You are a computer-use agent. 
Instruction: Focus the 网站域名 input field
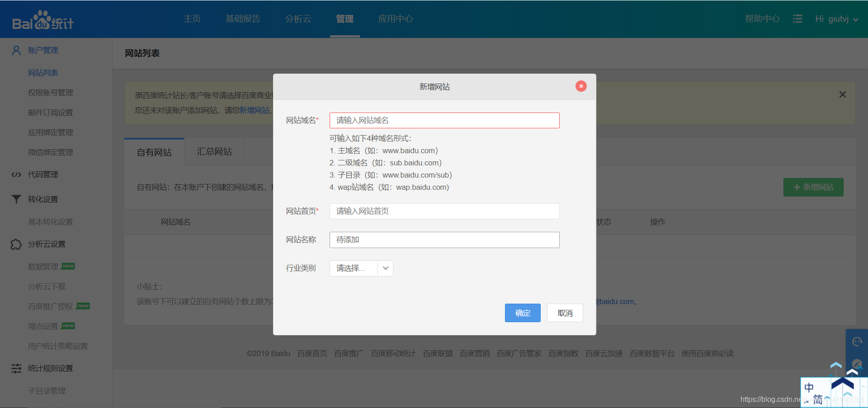click(444, 120)
